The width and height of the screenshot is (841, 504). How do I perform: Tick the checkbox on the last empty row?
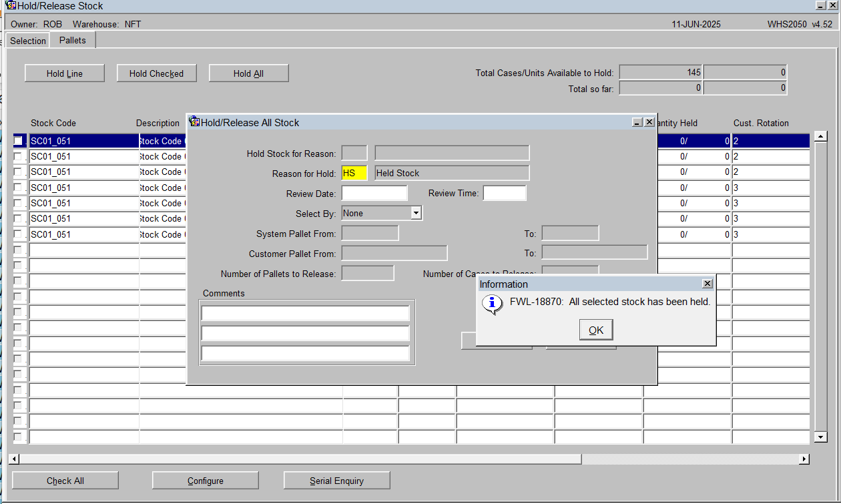pos(19,437)
